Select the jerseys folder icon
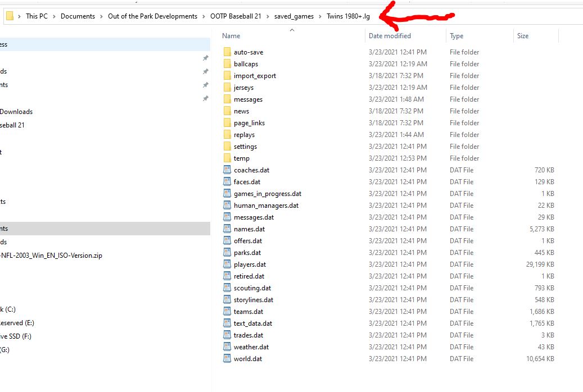 pos(227,87)
